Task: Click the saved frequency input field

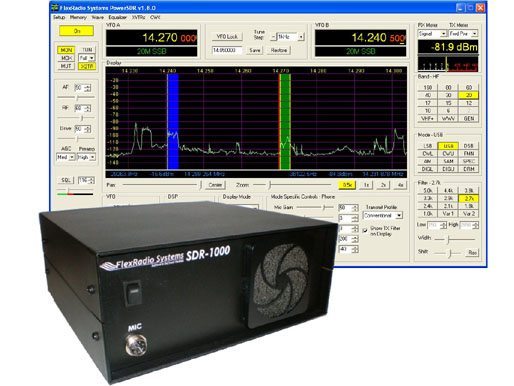Action: click(x=227, y=50)
